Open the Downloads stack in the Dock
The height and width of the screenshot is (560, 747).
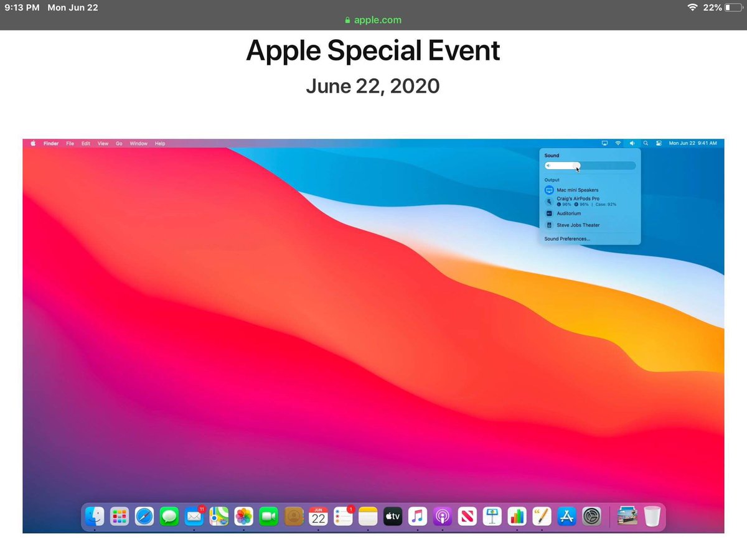[x=627, y=516]
